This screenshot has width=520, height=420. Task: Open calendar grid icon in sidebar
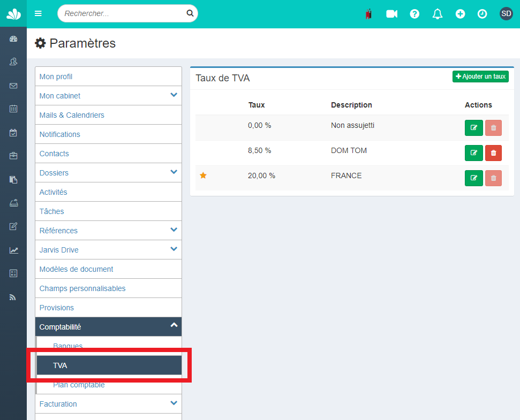[x=13, y=109]
